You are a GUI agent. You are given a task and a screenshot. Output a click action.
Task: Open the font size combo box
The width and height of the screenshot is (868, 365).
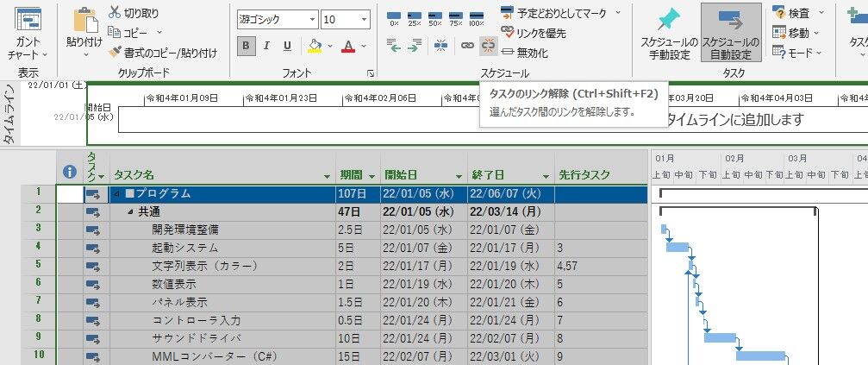coord(346,20)
